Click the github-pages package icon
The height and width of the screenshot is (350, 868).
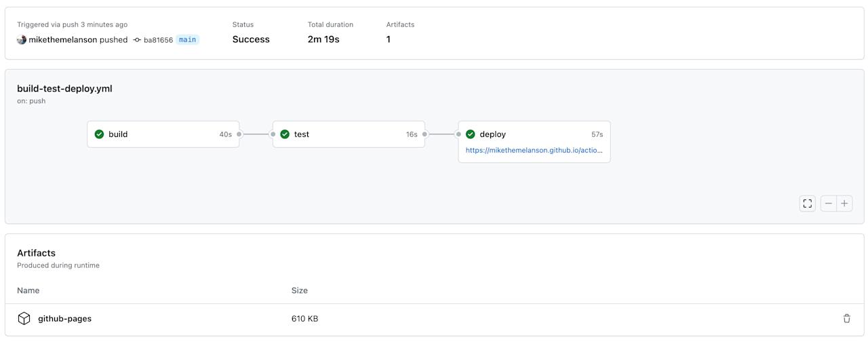coord(24,319)
